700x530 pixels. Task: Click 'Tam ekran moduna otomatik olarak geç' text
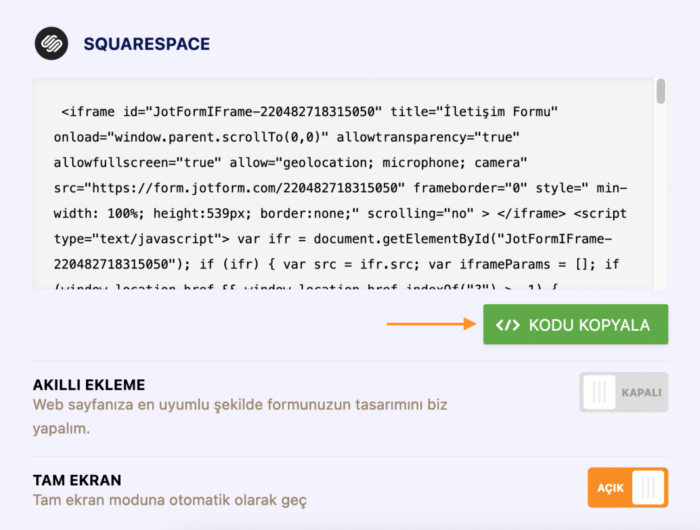coord(170,500)
